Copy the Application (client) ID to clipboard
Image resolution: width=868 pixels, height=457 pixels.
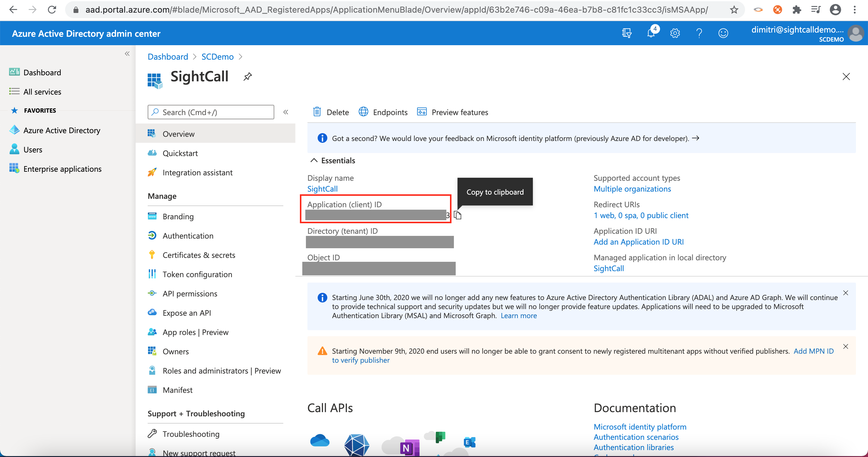457,215
